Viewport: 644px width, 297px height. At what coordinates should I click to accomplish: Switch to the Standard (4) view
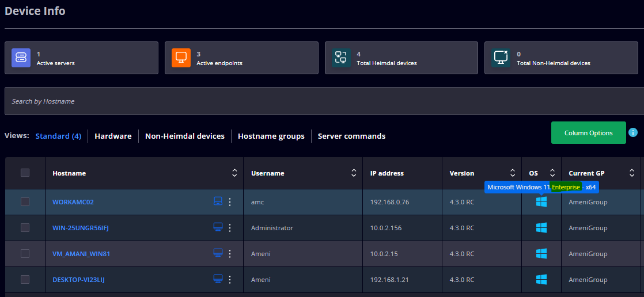point(58,136)
